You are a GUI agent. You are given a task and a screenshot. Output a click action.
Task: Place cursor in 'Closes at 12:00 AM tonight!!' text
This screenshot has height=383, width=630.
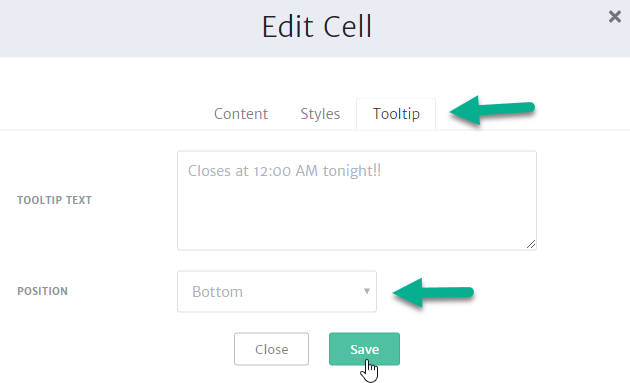[x=284, y=171]
